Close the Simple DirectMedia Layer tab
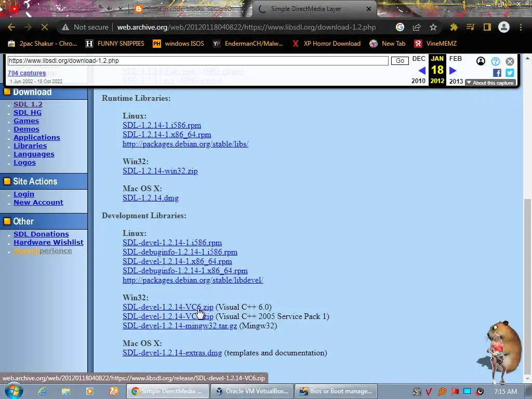 tap(369, 9)
